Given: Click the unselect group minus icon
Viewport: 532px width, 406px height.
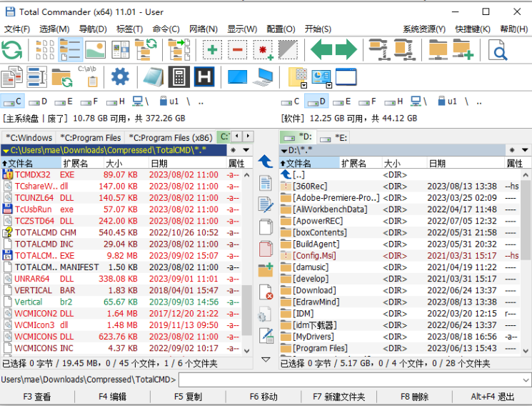Looking at the screenshot, I should (238, 50).
